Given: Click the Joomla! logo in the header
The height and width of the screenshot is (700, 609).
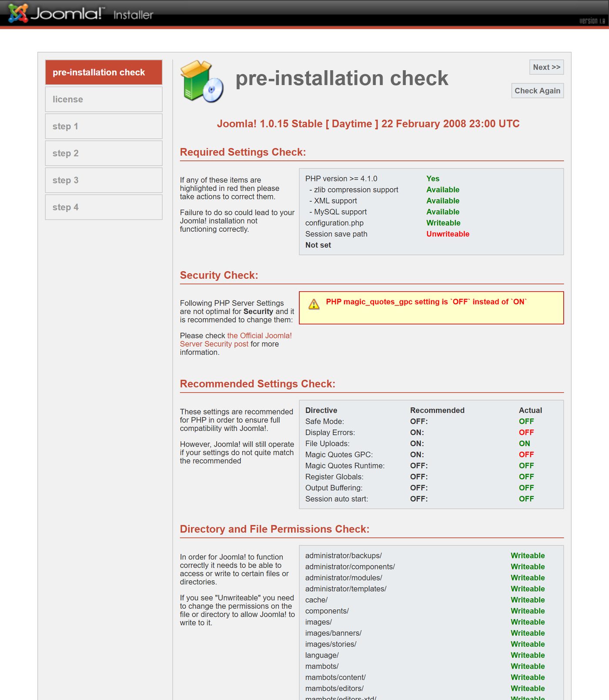Looking at the screenshot, I should [x=56, y=13].
